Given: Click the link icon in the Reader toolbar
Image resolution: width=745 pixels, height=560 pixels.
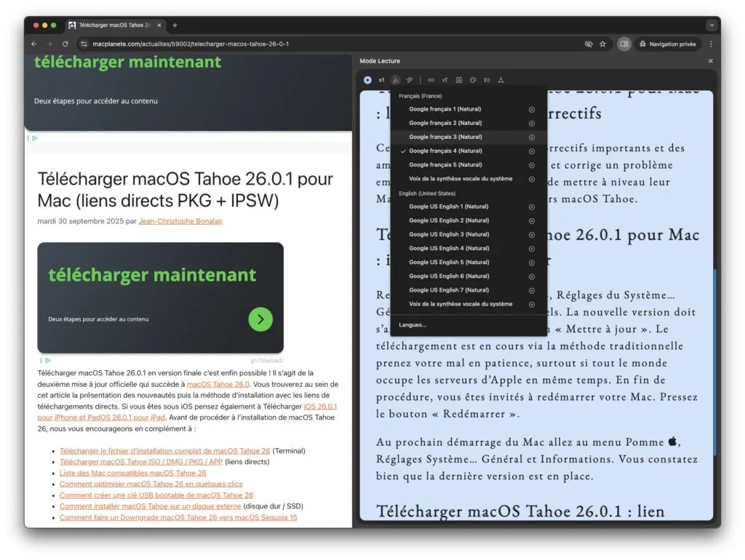Looking at the screenshot, I should pos(431,80).
